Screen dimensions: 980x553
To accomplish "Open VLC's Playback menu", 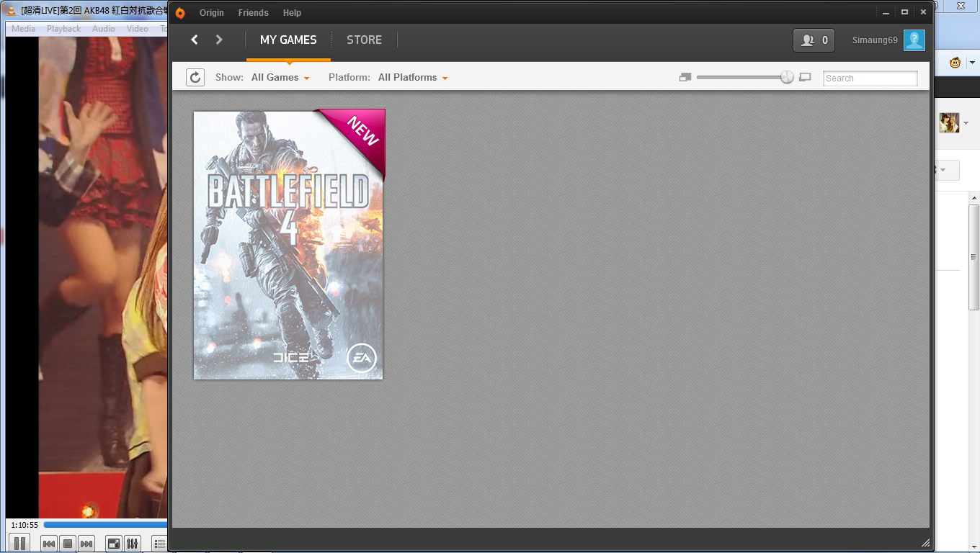I will pos(63,28).
